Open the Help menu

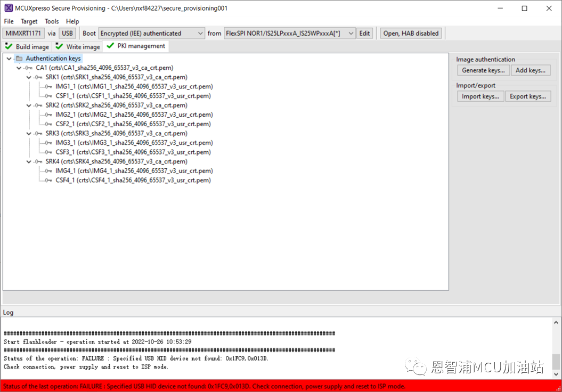pos(72,21)
